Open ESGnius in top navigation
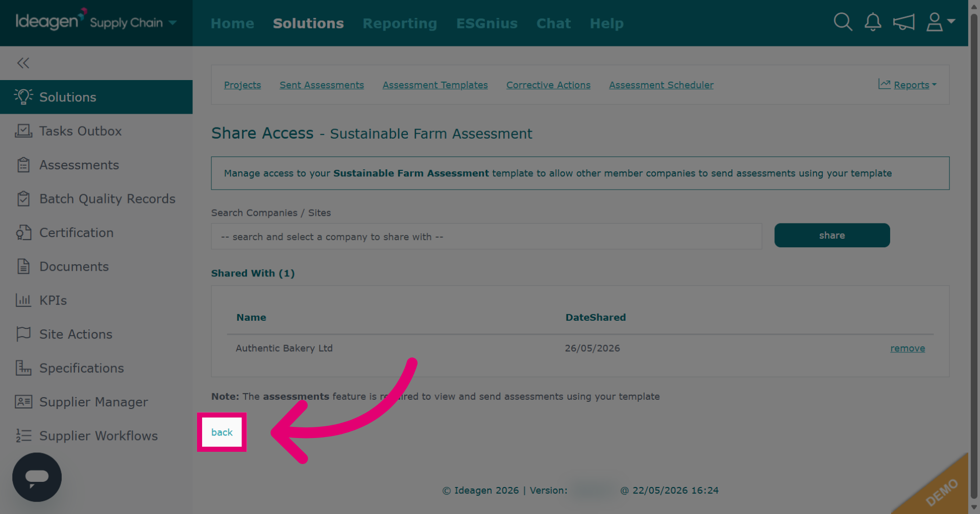This screenshot has width=980, height=514. pyautogui.click(x=487, y=23)
